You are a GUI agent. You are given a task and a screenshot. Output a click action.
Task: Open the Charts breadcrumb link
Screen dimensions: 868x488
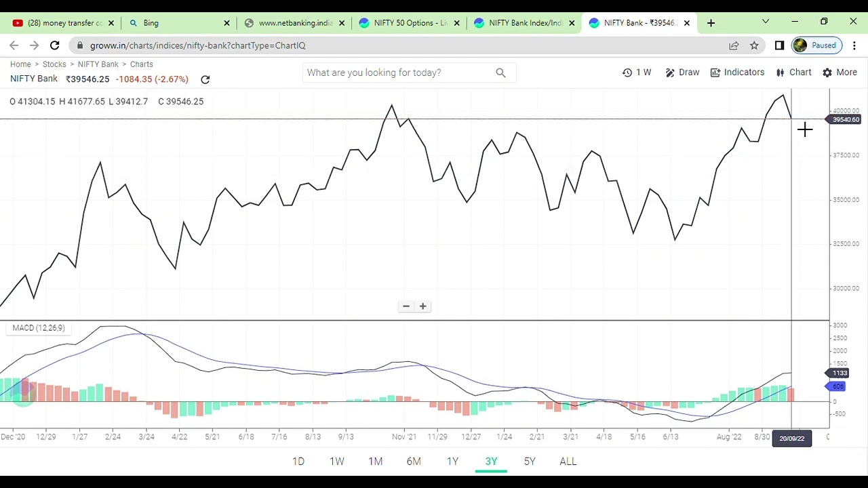141,64
